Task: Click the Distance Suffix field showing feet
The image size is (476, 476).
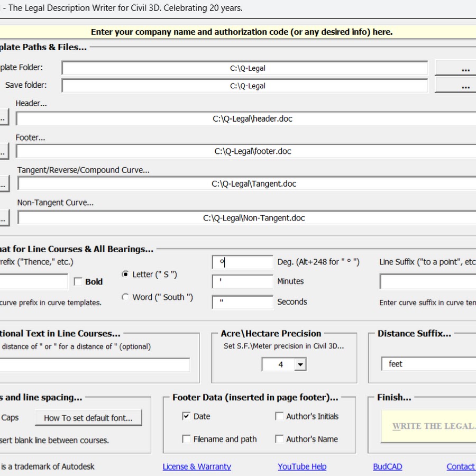Action: [x=428, y=364]
